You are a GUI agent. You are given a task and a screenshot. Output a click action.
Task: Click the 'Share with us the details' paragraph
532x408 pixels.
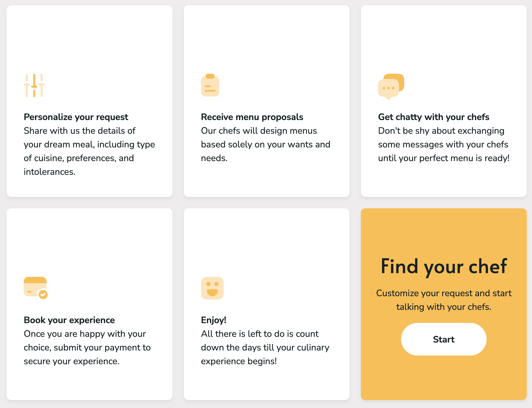pyautogui.click(x=89, y=151)
